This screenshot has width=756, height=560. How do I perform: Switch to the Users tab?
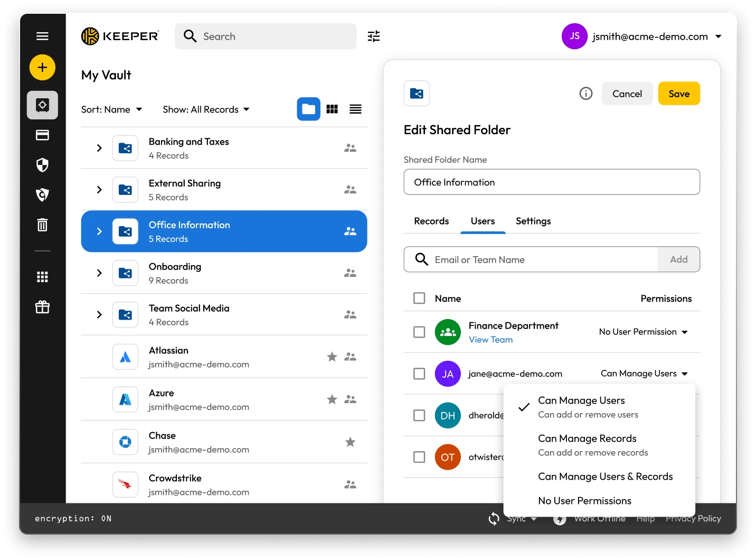click(x=483, y=221)
